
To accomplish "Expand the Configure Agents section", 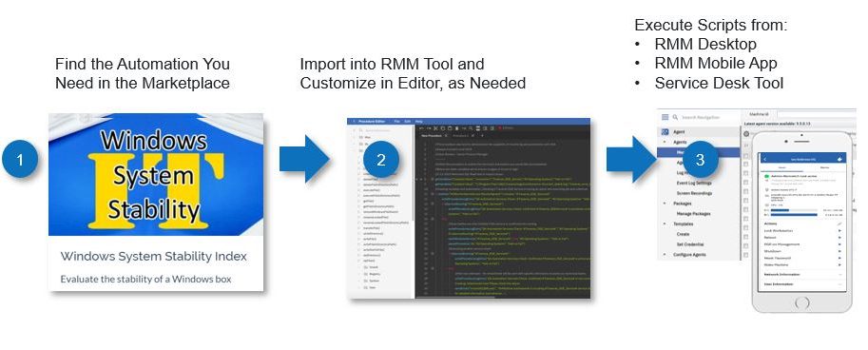I will [x=665, y=254].
